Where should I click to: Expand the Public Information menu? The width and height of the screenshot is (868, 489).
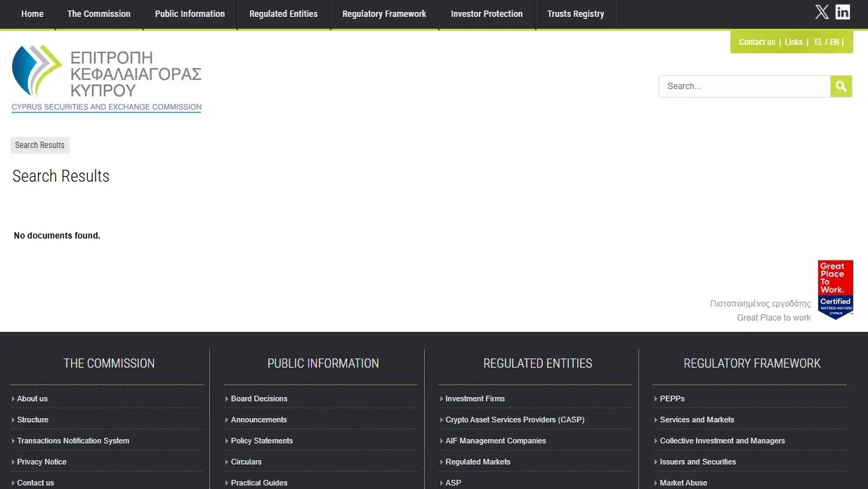190,14
